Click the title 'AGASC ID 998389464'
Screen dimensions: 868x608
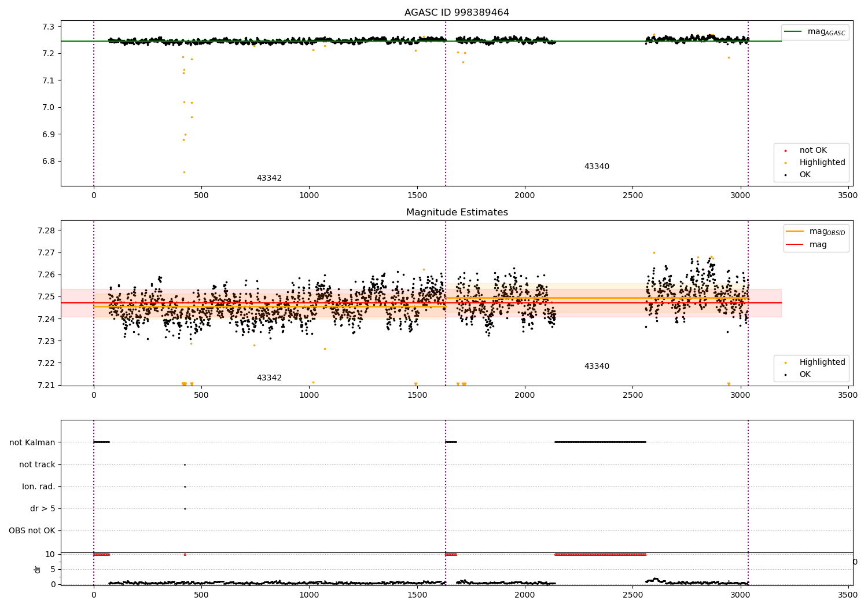[x=457, y=13]
